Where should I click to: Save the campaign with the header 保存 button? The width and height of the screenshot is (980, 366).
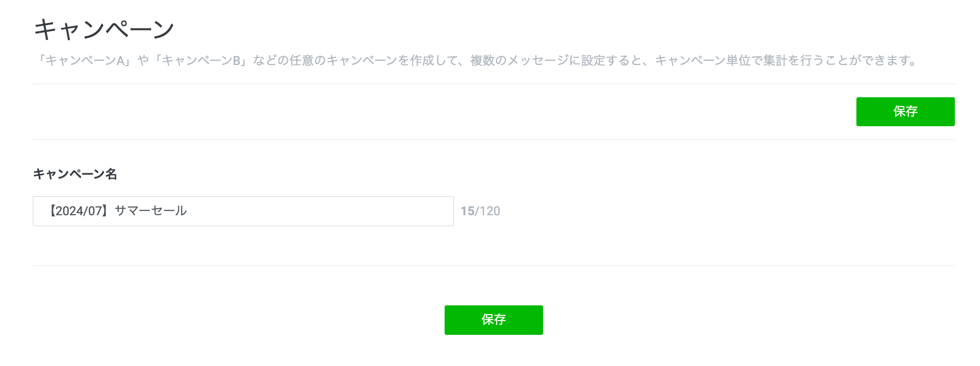[905, 111]
